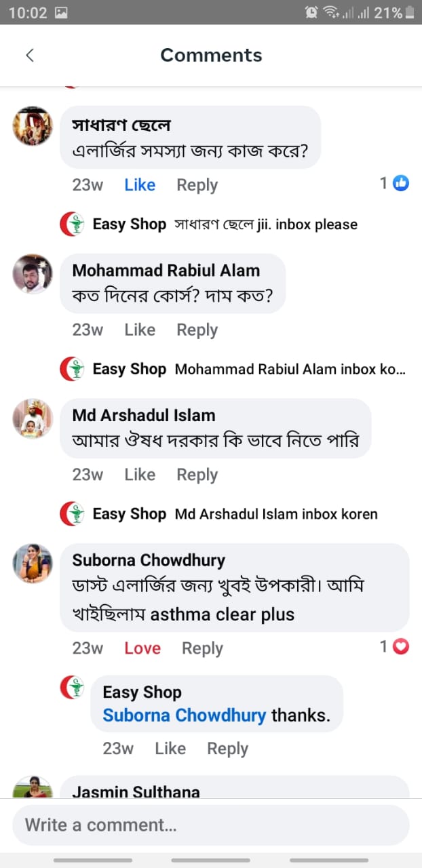Tap Easy Shop logo beside 'inbox koren' reply
The width and height of the screenshot is (422, 868).
(73, 513)
